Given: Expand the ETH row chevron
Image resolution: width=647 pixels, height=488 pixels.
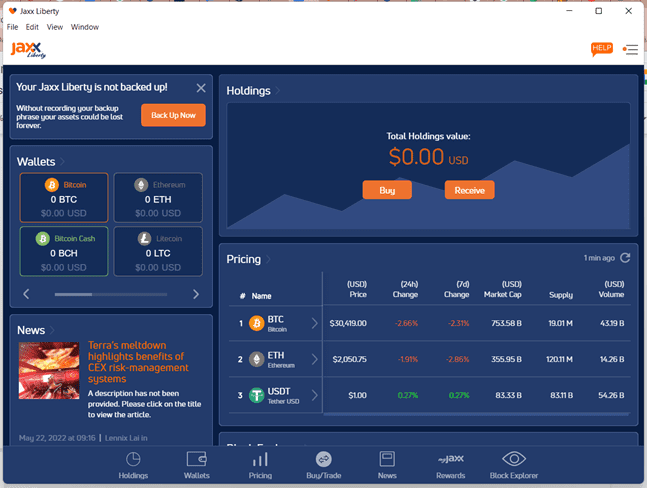Looking at the screenshot, I should point(314,359).
